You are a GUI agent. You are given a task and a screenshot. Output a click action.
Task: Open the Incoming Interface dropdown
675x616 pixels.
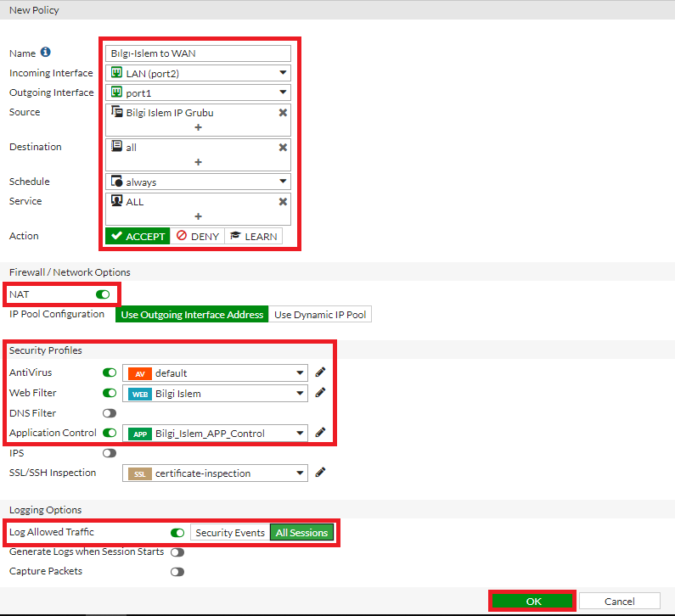(198, 73)
